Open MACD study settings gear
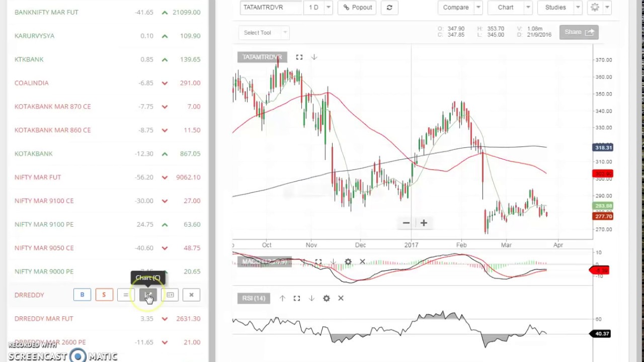This screenshot has width=644, height=362. (348, 262)
